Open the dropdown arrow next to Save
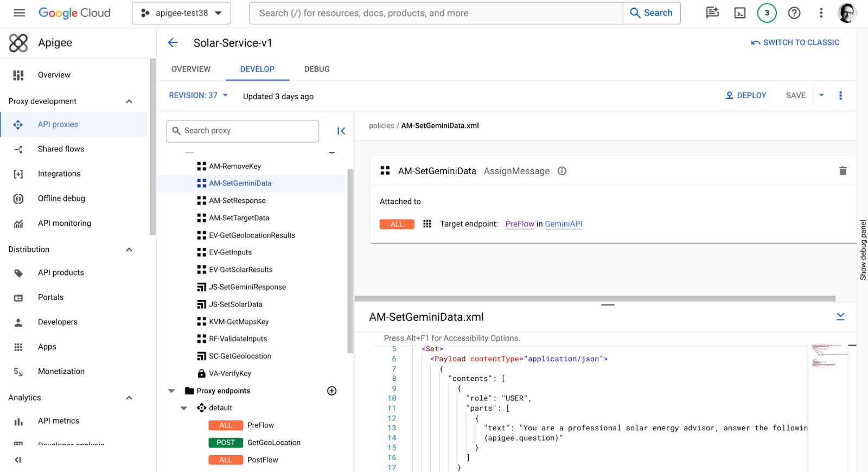 [x=821, y=95]
